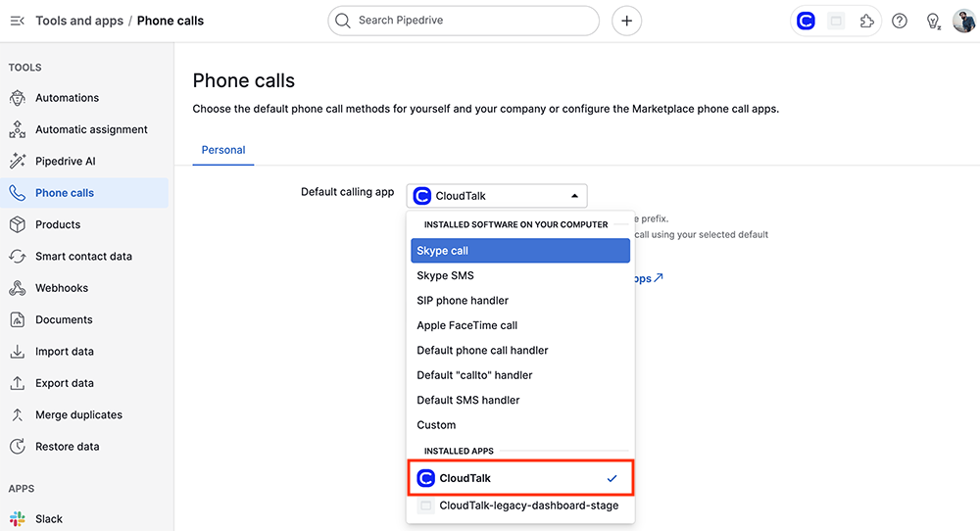Choose SIP phone handler option
The image size is (980, 531).
point(463,301)
